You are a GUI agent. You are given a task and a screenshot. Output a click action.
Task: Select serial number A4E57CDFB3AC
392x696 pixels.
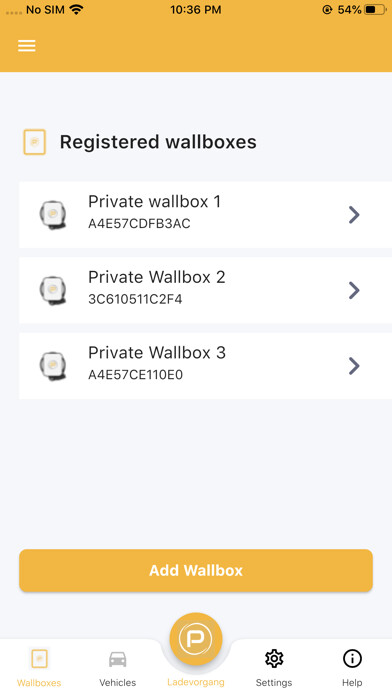[139, 224]
